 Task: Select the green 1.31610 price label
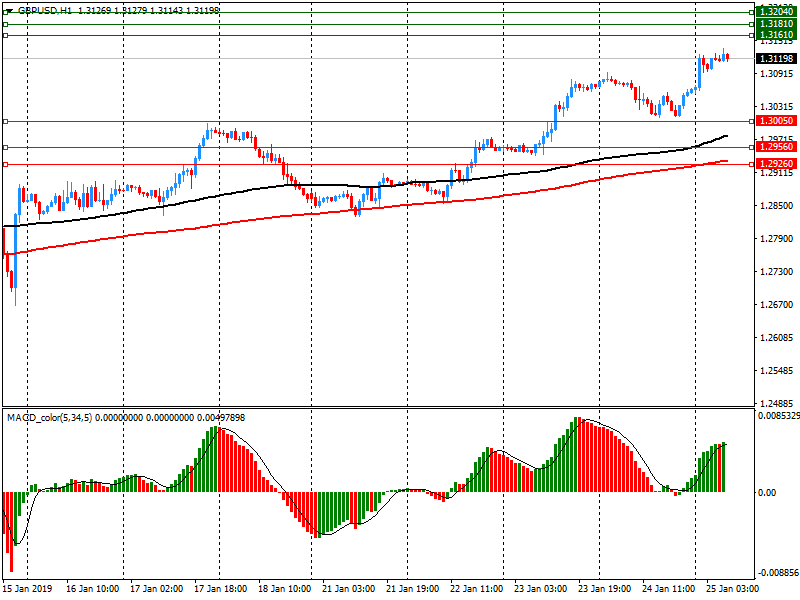tap(777, 35)
